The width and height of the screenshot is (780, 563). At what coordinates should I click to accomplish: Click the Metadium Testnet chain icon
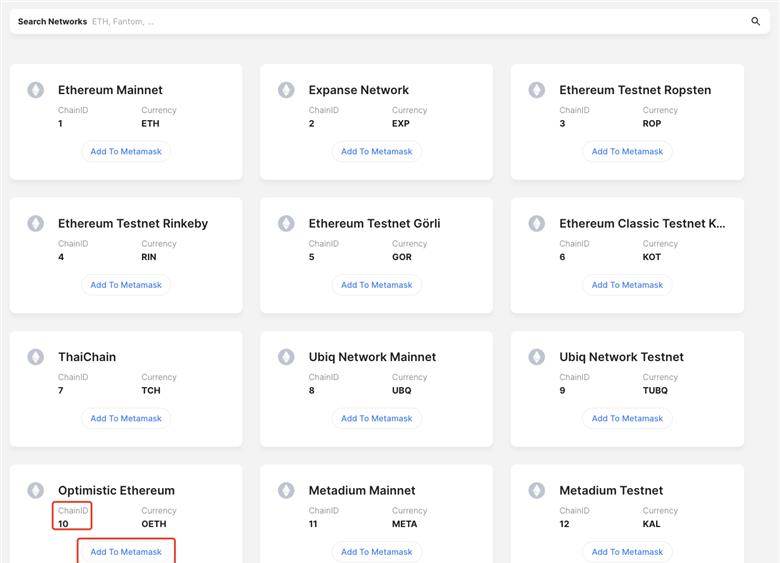[x=537, y=490]
